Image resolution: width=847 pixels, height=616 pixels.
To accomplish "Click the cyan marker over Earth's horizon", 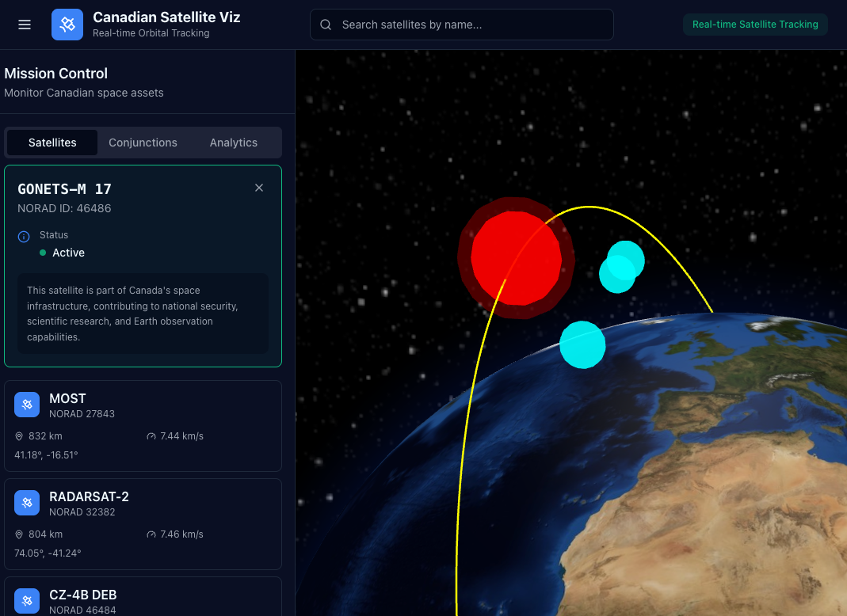I will click(582, 344).
